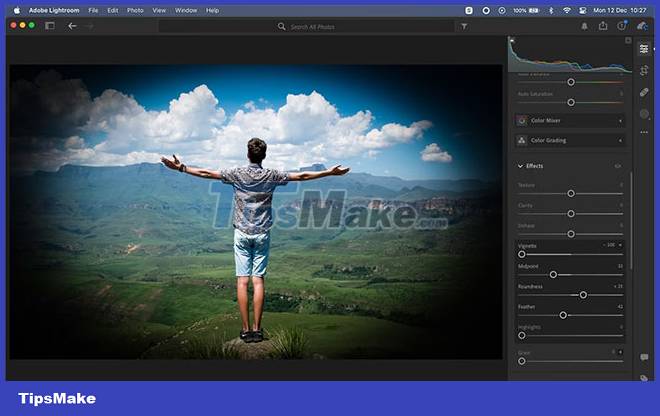Click the share export icon
This screenshot has height=416, width=660.
(x=603, y=26)
